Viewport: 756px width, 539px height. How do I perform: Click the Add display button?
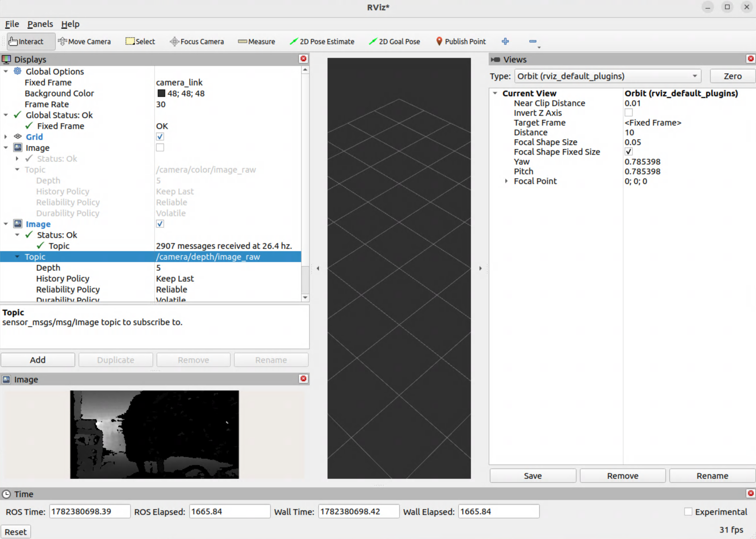click(x=38, y=360)
